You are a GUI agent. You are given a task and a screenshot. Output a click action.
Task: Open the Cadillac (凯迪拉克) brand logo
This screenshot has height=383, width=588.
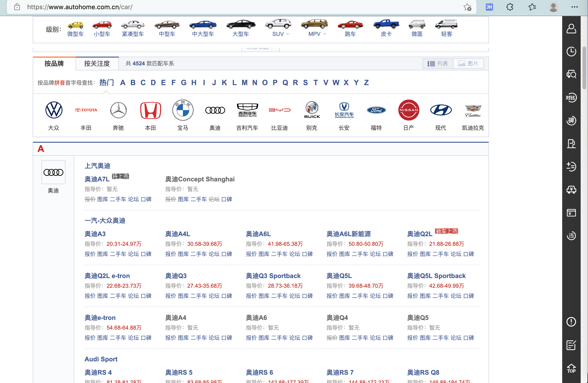[x=473, y=110]
